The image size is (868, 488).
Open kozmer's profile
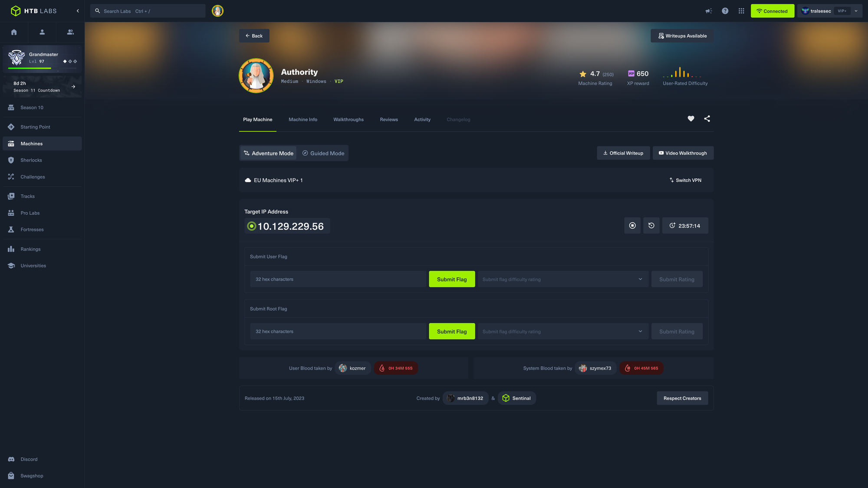(x=353, y=368)
